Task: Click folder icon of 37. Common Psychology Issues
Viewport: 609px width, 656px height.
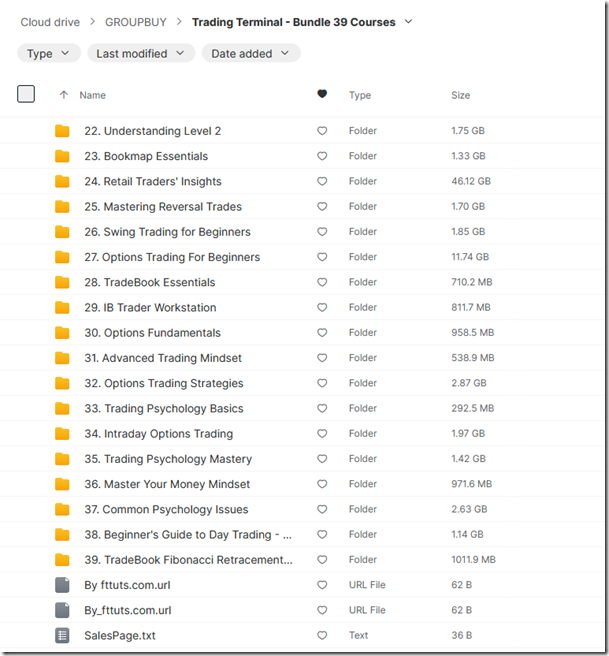Action: 62,509
